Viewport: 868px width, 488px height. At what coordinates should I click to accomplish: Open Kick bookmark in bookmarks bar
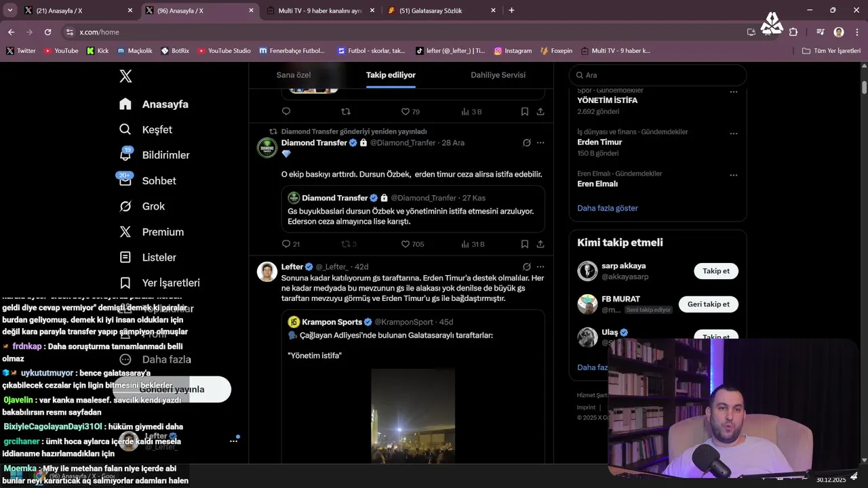[98, 51]
